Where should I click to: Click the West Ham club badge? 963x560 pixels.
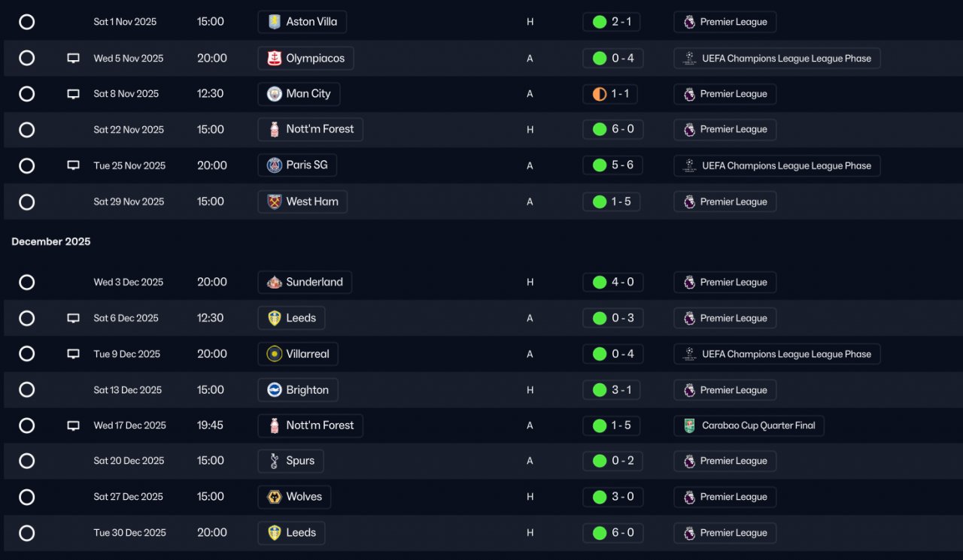click(x=275, y=201)
